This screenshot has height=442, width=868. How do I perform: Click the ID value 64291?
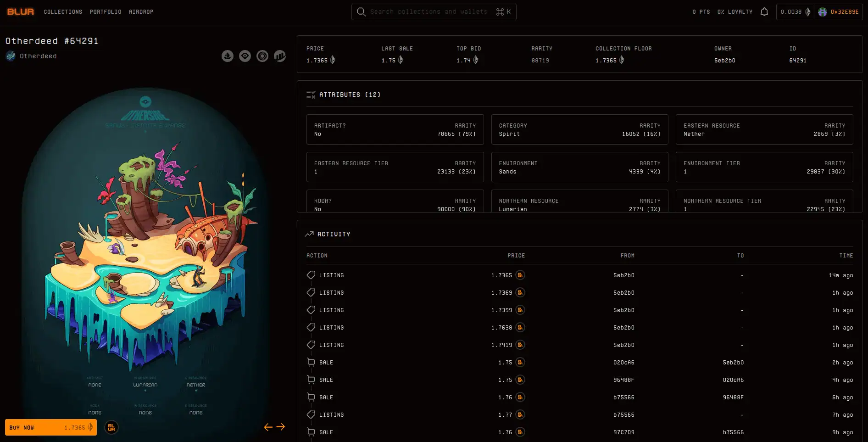tap(798, 61)
